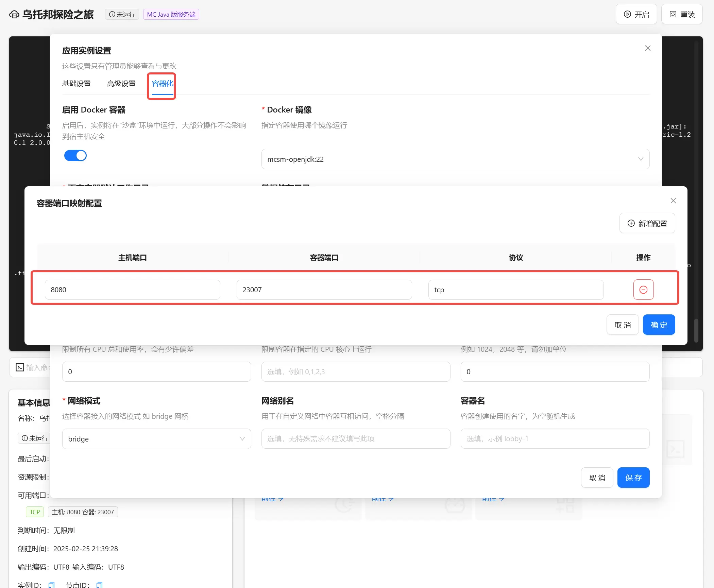Click the 主机端口 column header
The image size is (714, 588).
133,258
